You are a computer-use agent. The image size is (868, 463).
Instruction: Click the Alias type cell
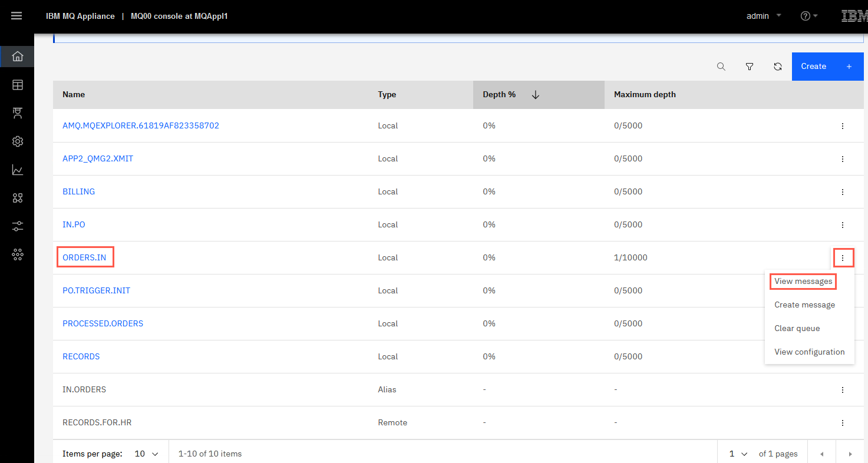387,390
